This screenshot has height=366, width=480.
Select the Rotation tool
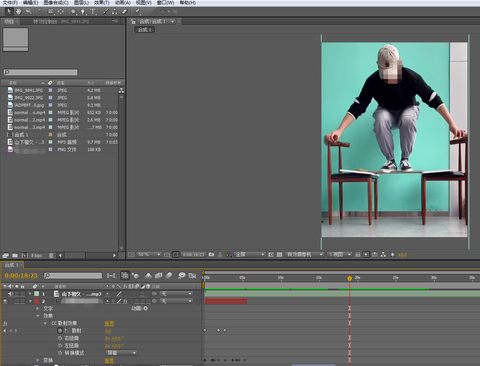tap(41, 11)
